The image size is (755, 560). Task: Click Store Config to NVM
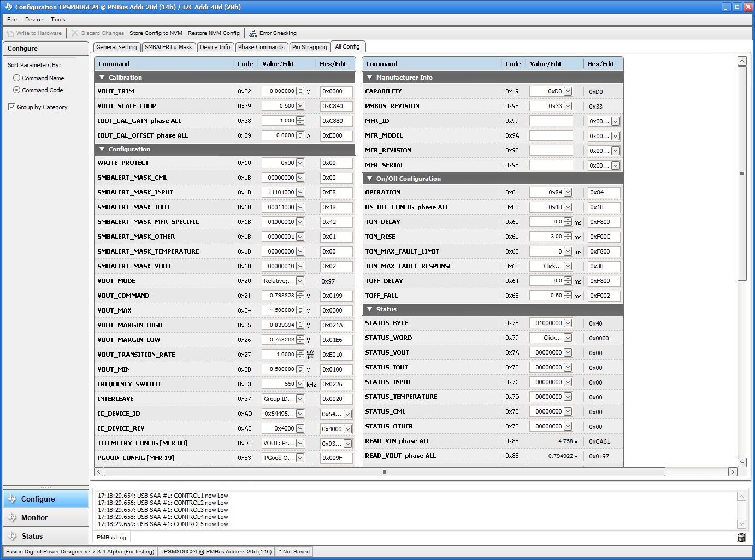coord(156,33)
